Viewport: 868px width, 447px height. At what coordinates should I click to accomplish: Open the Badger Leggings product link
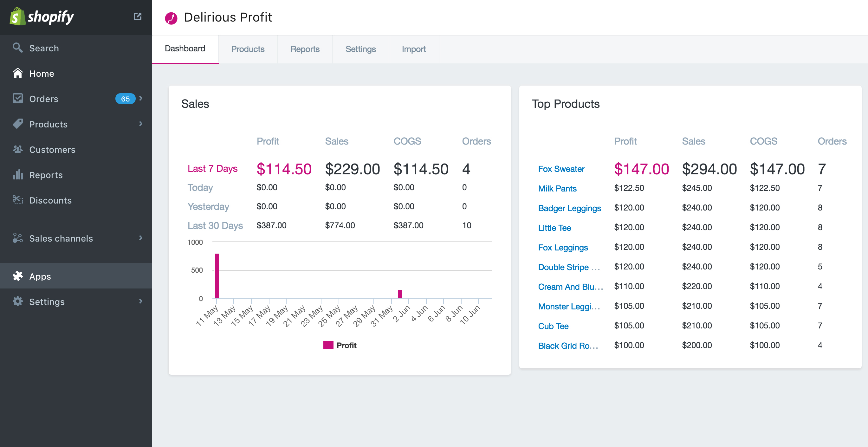569,208
